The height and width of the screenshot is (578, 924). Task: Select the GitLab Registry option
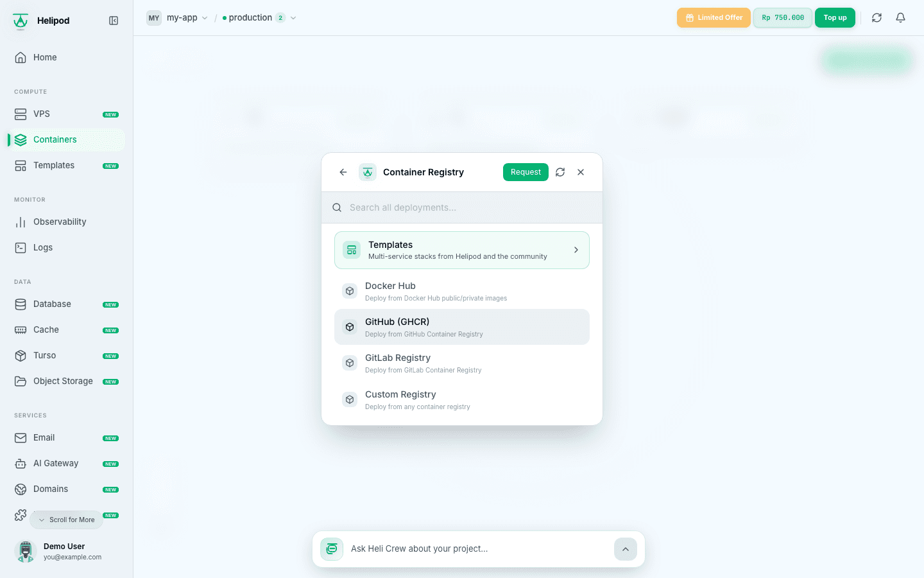tap(462, 363)
